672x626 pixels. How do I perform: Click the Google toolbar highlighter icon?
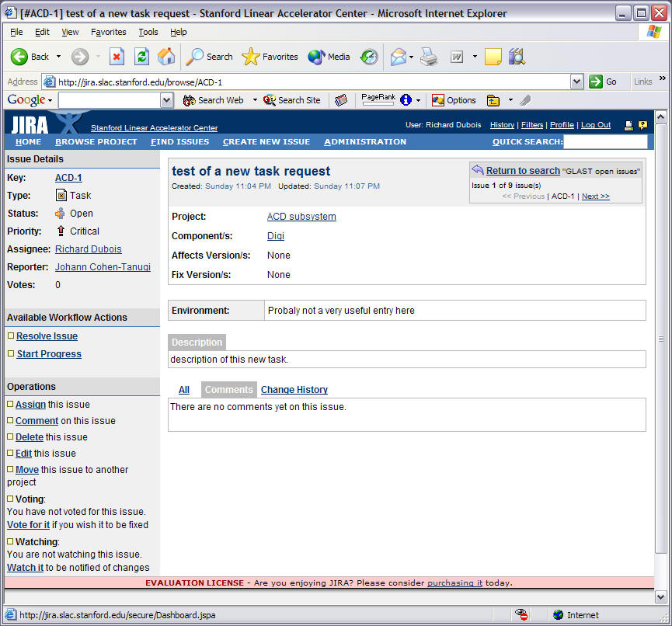click(525, 100)
